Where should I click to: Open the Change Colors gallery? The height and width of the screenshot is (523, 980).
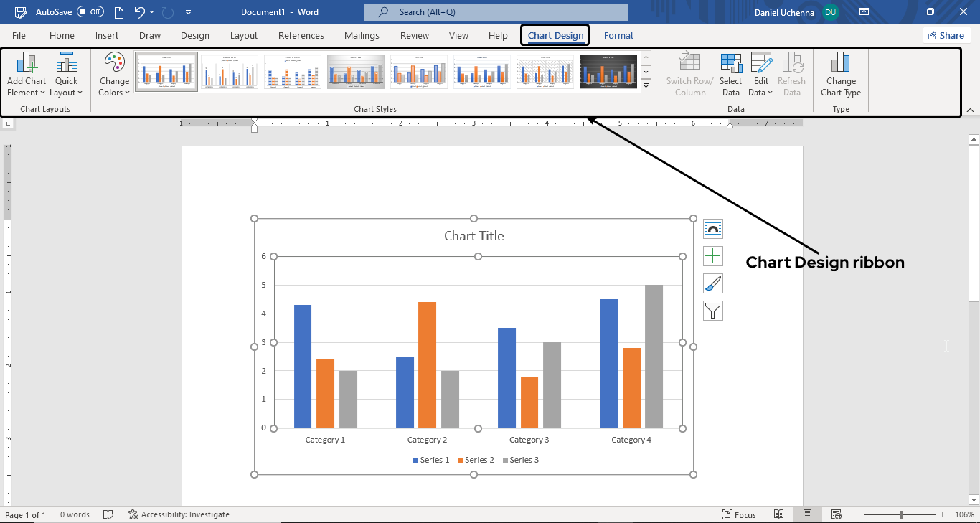click(x=113, y=74)
